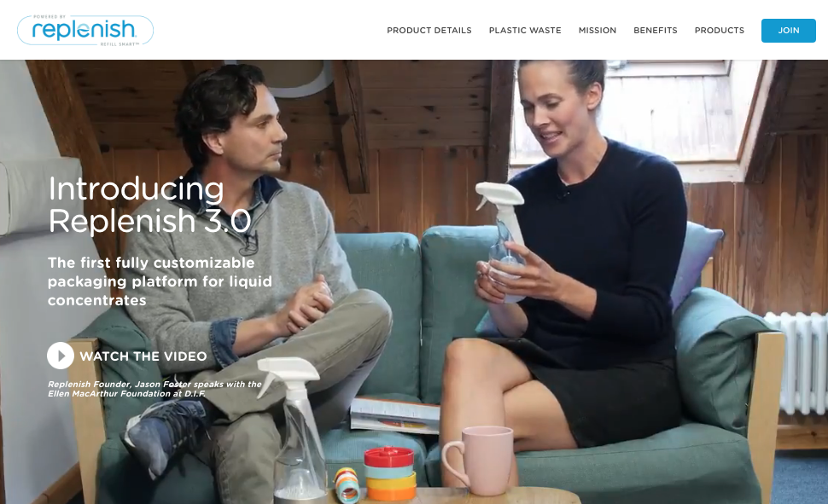828x504 pixels.
Task: Go to the Plastic Waste section
Action: (x=525, y=31)
